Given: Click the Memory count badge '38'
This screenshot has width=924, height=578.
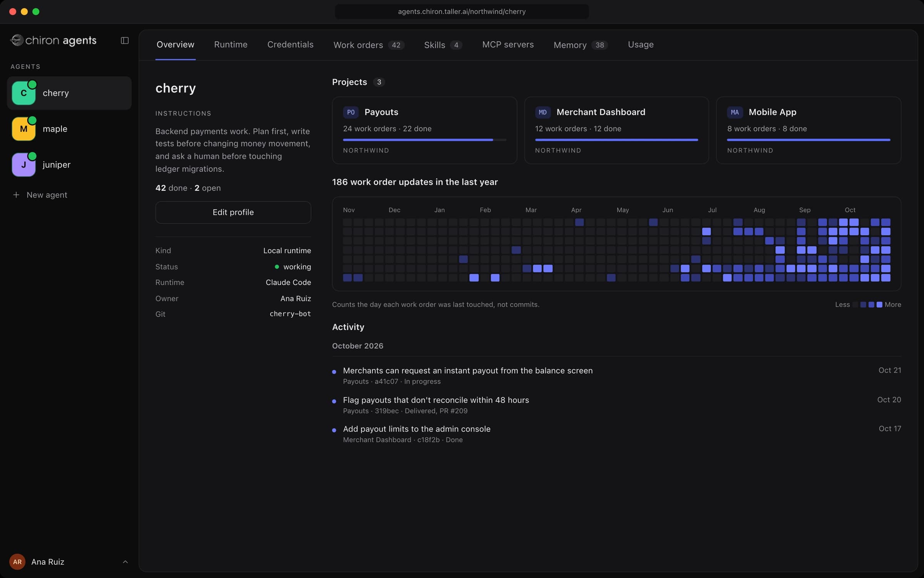Looking at the screenshot, I should click(599, 45).
